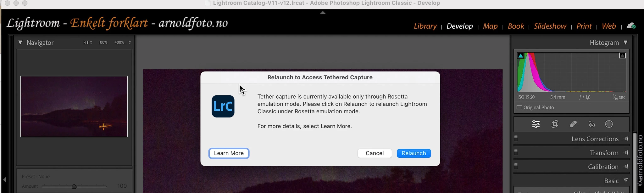Click the Amount value 100
644x193 pixels.
pyautogui.click(x=122, y=186)
